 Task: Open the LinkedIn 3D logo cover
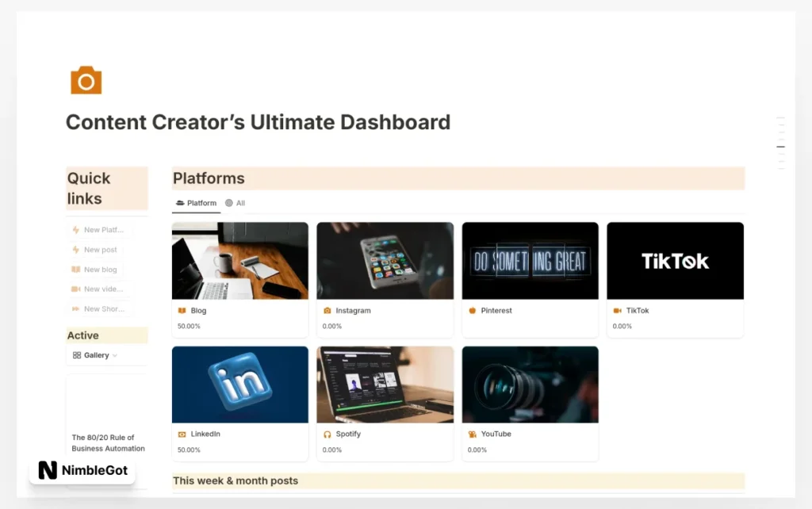point(239,385)
